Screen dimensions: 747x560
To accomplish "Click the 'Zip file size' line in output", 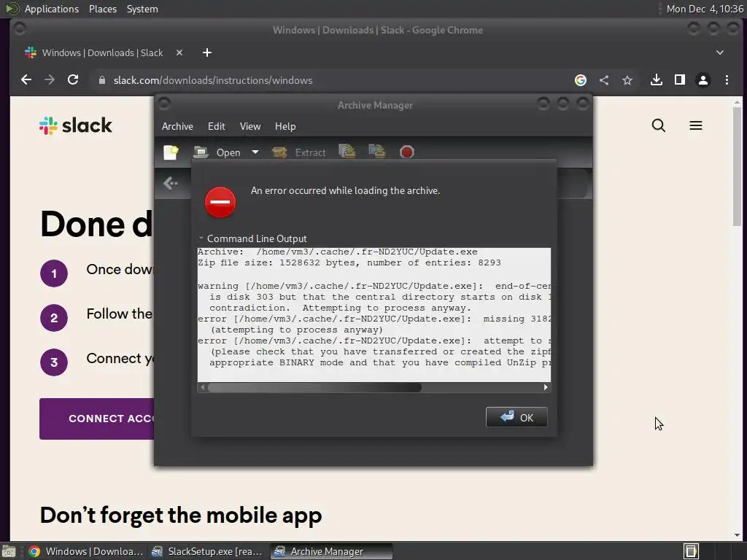I will pos(349,262).
